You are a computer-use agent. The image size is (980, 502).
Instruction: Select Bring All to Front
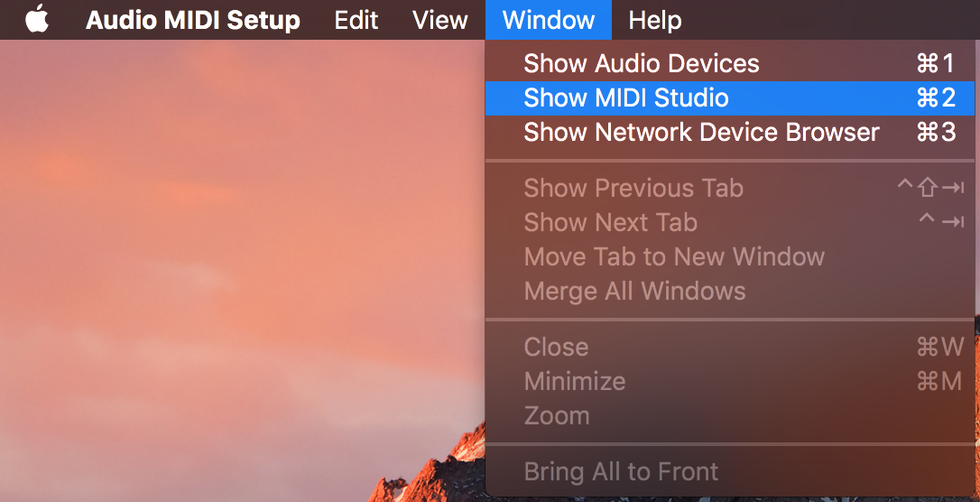(x=621, y=471)
